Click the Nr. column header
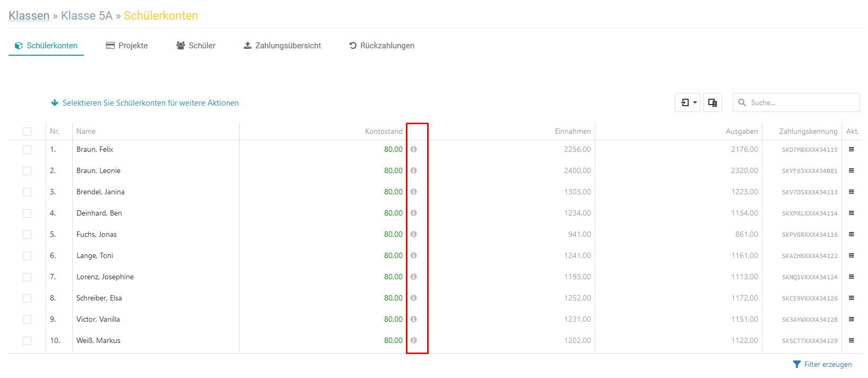The width and height of the screenshot is (868, 378). pos(55,131)
